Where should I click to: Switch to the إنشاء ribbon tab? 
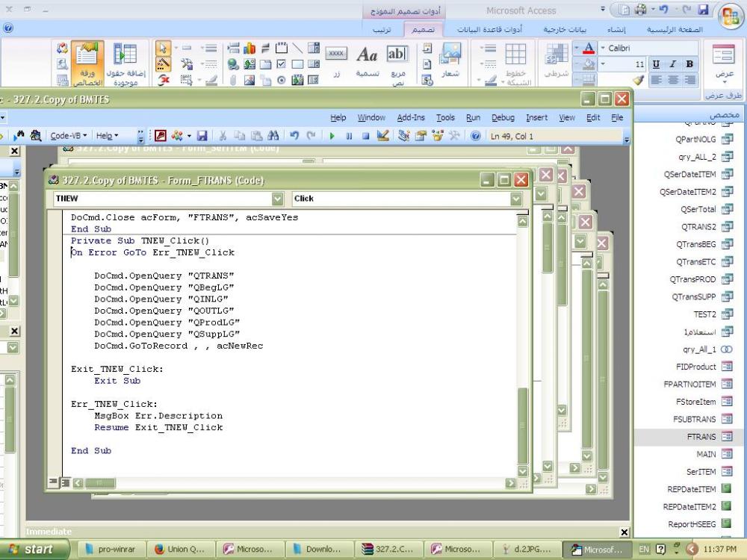(x=616, y=30)
